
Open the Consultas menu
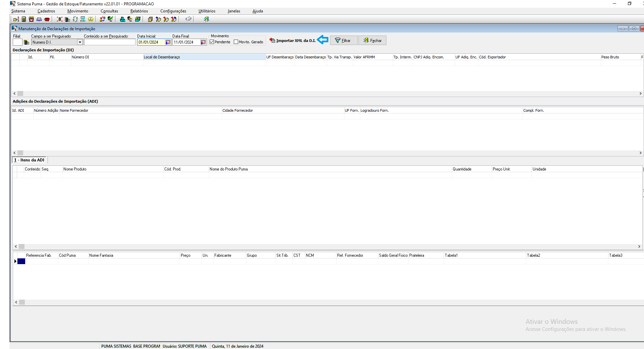(x=109, y=11)
